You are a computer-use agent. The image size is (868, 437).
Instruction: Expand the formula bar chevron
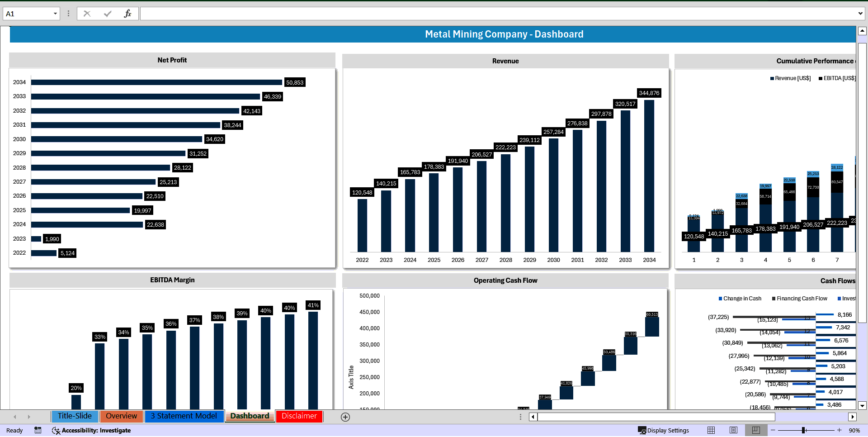click(860, 14)
